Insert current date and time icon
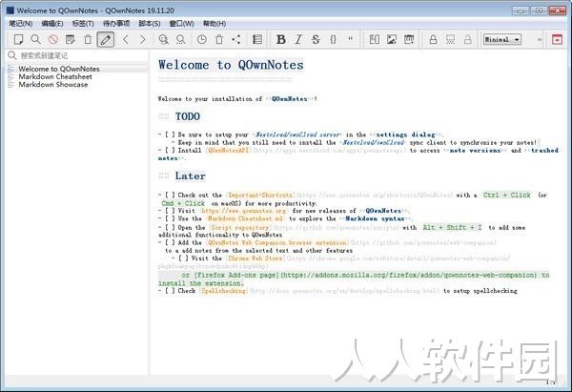This screenshot has height=392, width=572. [409, 39]
